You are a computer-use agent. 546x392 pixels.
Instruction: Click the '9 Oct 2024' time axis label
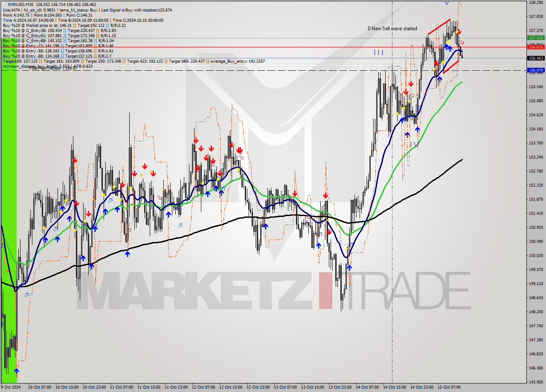[x=11, y=387]
